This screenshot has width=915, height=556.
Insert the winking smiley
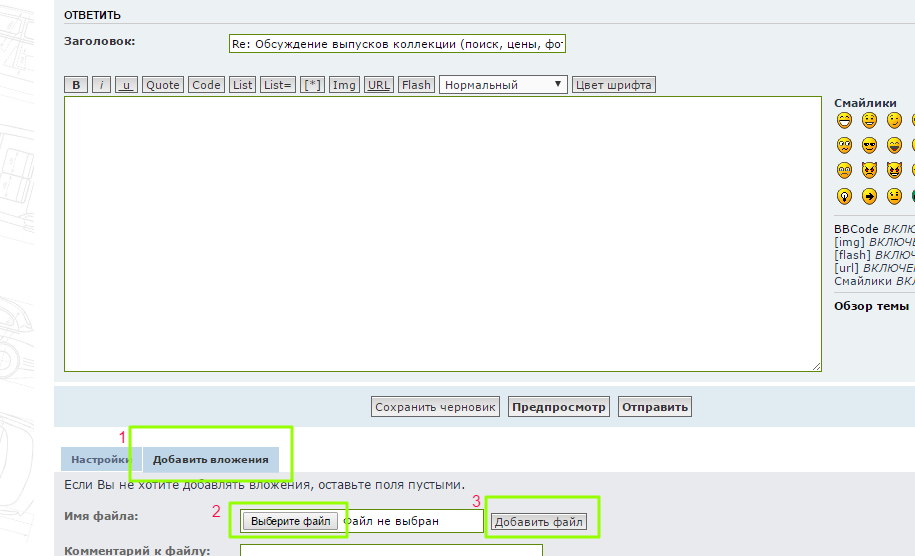point(894,120)
